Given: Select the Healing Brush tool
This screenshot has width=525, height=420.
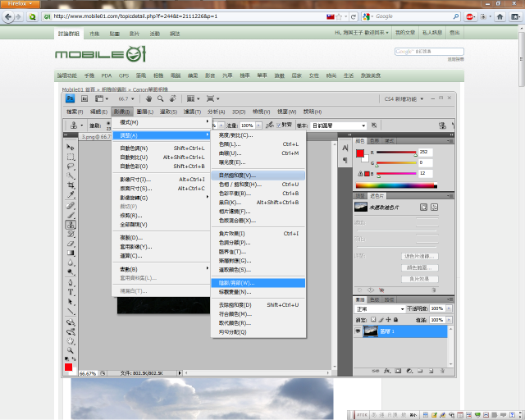Looking at the screenshot, I should point(71,206).
